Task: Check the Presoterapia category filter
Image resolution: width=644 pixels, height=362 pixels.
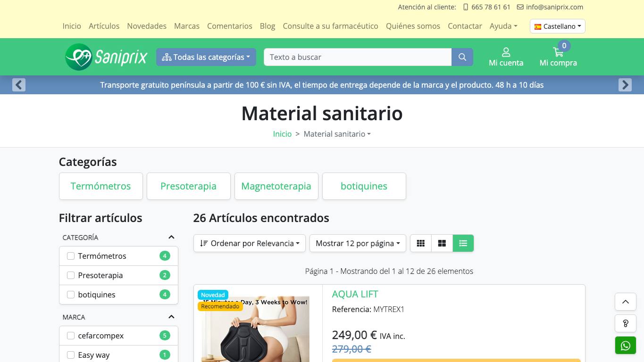Action: (71, 275)
